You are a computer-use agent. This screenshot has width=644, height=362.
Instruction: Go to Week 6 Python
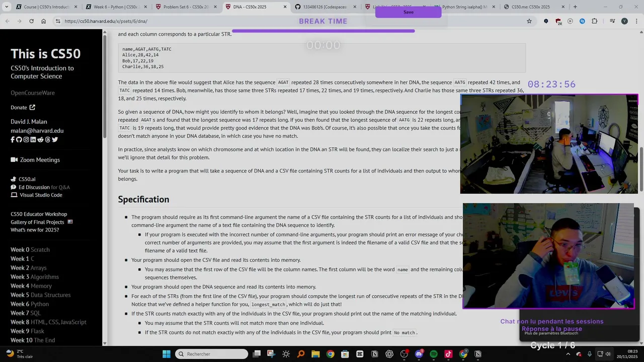pos(30,304)
